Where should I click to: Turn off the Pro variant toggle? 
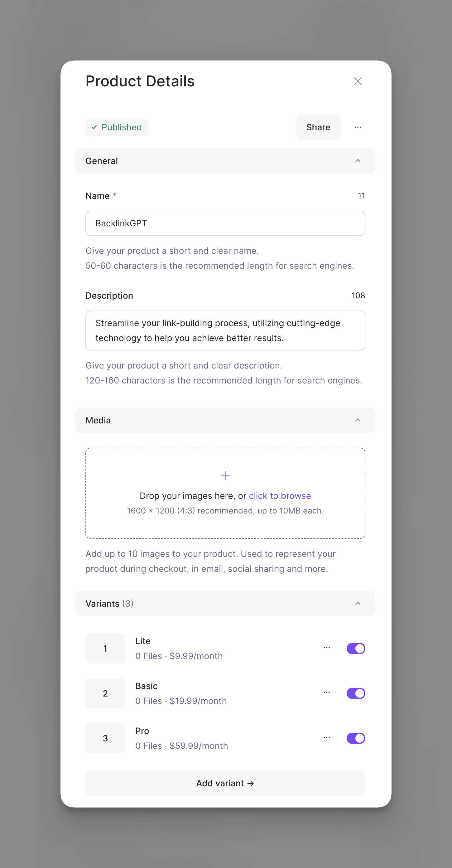[356, 738]
